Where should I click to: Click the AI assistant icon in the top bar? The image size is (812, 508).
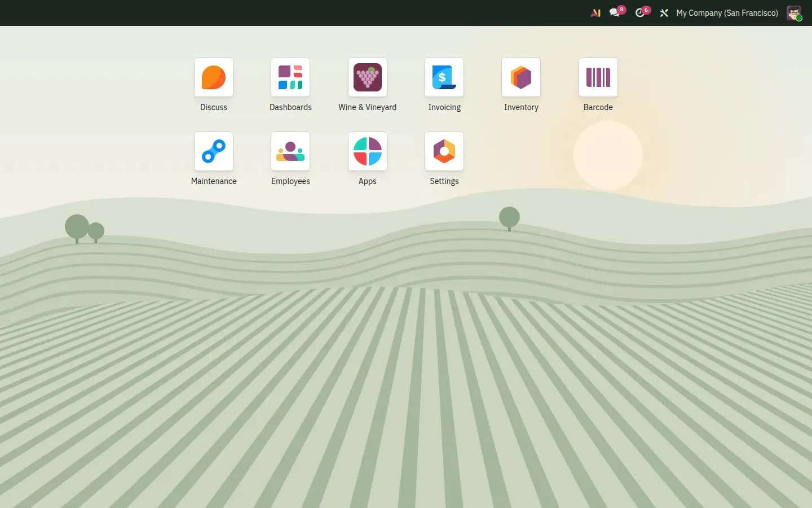click(595, 12)
